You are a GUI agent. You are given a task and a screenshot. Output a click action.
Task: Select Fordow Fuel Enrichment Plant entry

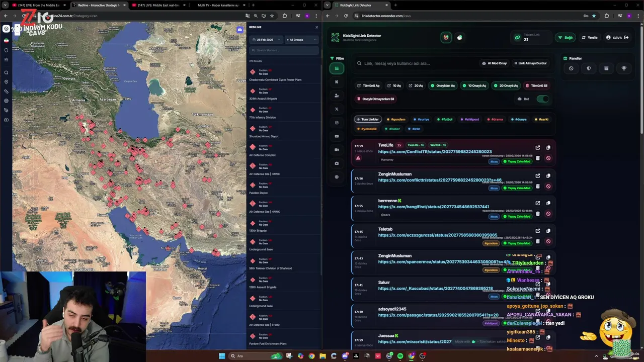[284, 339]
